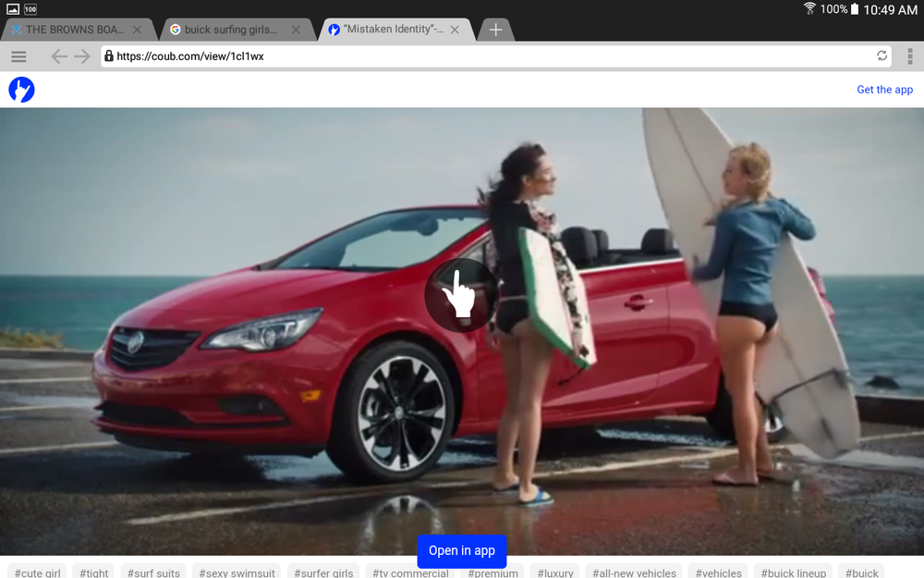This screenshot has width=924, height=578.
Task: Select the #surf suits tag
Action: point(153,572)
